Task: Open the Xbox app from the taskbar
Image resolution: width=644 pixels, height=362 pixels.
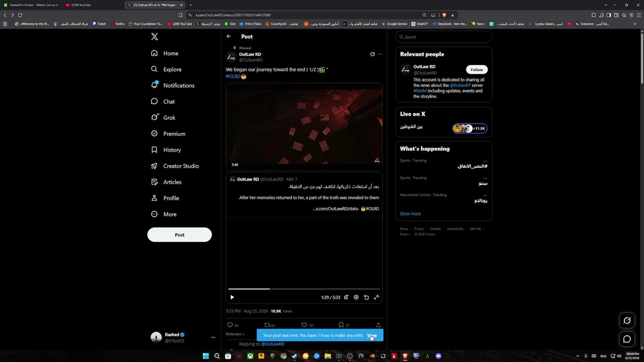Action: pos(250,356)
